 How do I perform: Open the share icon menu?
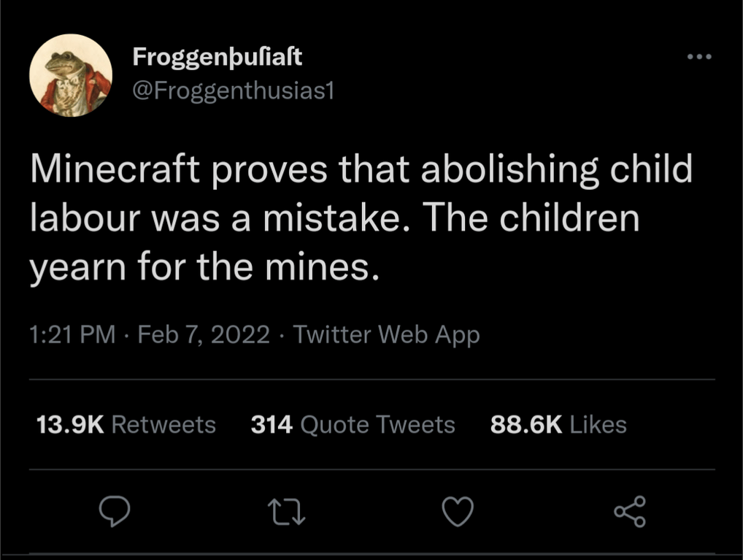[630, 512]
